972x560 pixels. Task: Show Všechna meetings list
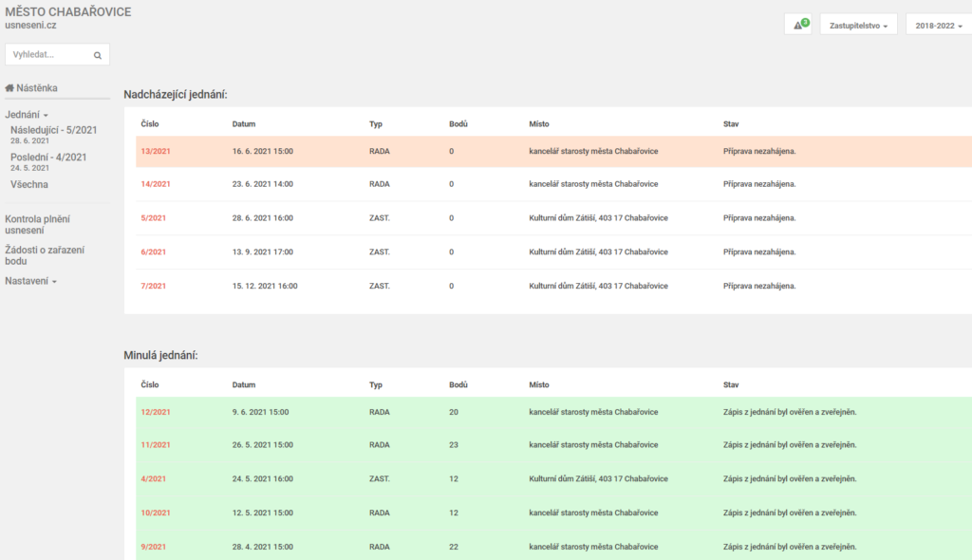click(29, 184)
